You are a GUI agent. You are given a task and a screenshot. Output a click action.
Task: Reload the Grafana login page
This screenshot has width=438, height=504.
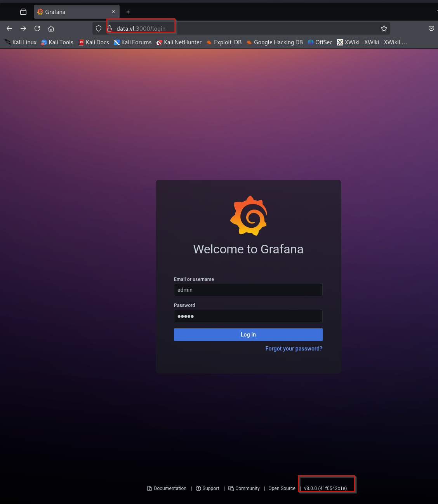pyautogui.click(x=37, y=28)
